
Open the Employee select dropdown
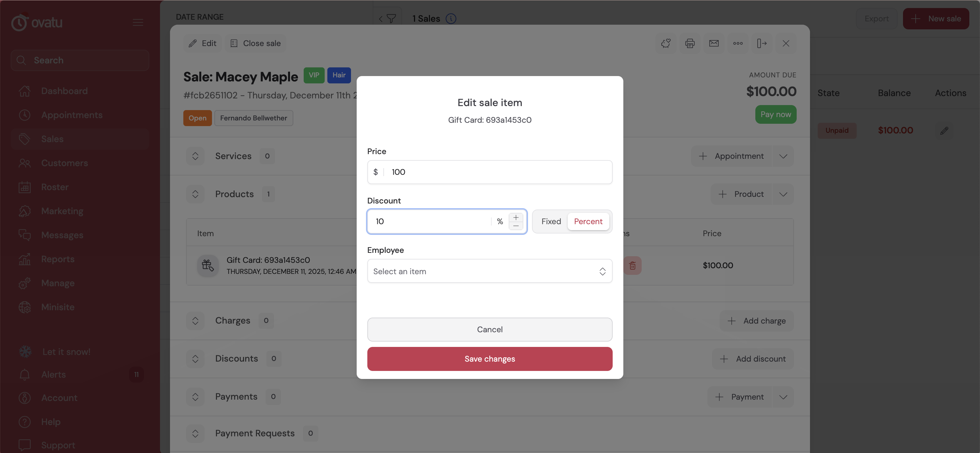489,271
